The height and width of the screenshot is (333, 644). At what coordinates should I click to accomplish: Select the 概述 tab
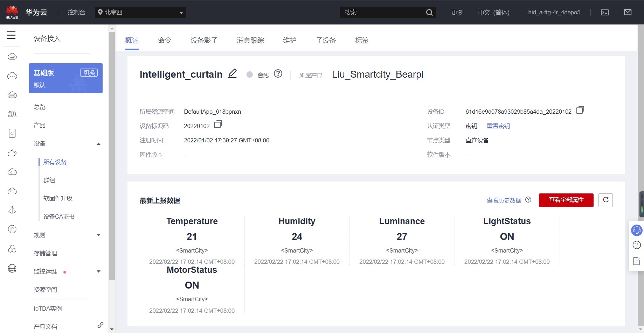(132, 40)
